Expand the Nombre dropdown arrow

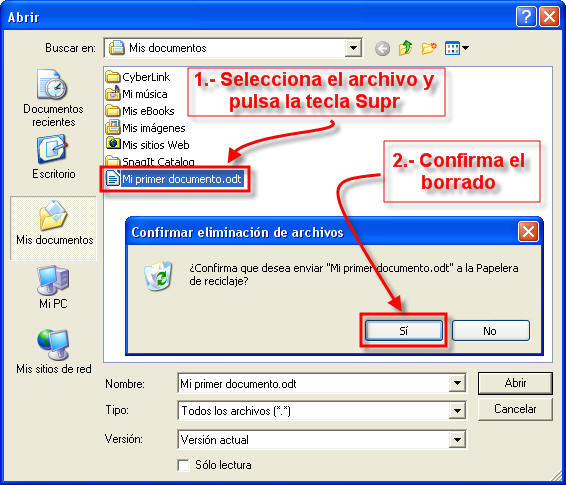(457, 383)
